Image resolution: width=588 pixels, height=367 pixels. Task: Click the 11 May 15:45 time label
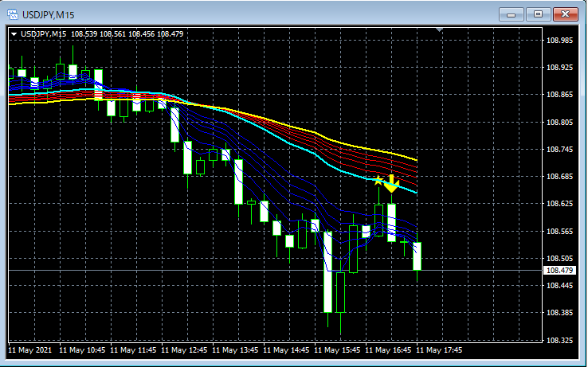pos(337,350)
